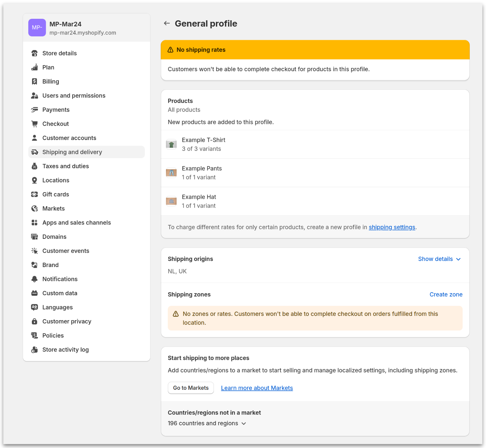Select Customer privacy in the settings menu

click(67, 321)
